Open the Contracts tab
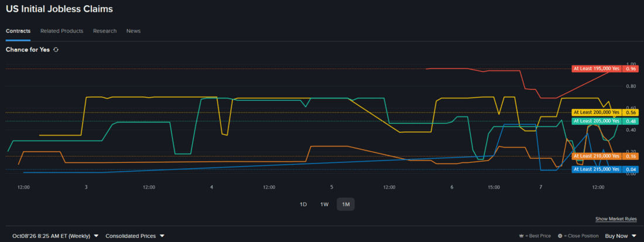644x242 pixels. (18, 31)
